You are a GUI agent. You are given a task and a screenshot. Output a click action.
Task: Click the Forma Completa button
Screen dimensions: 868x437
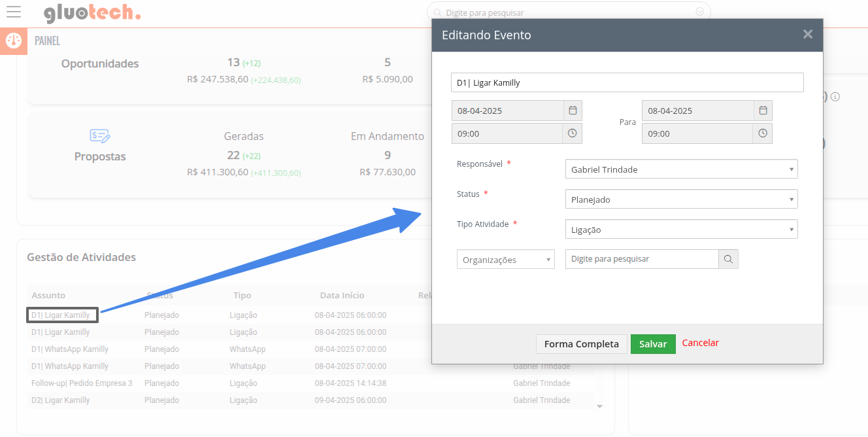tap(581, 344)
